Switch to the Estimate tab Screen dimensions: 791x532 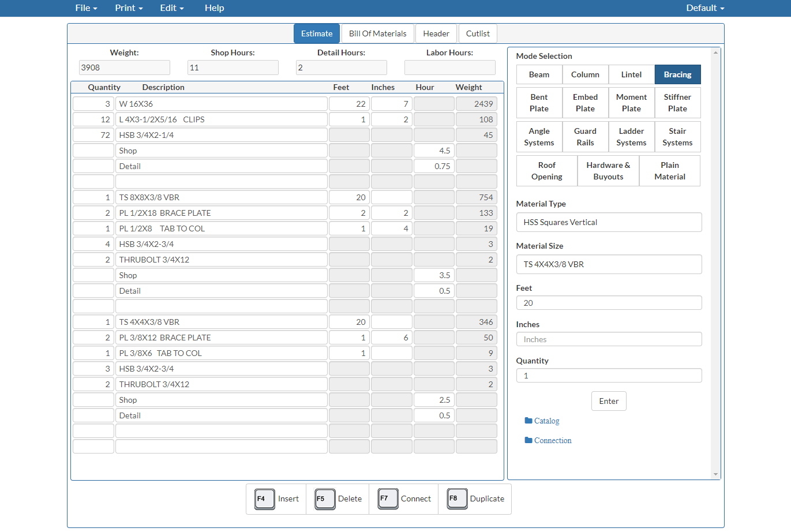pyautogui.click(x=317, y=33)
